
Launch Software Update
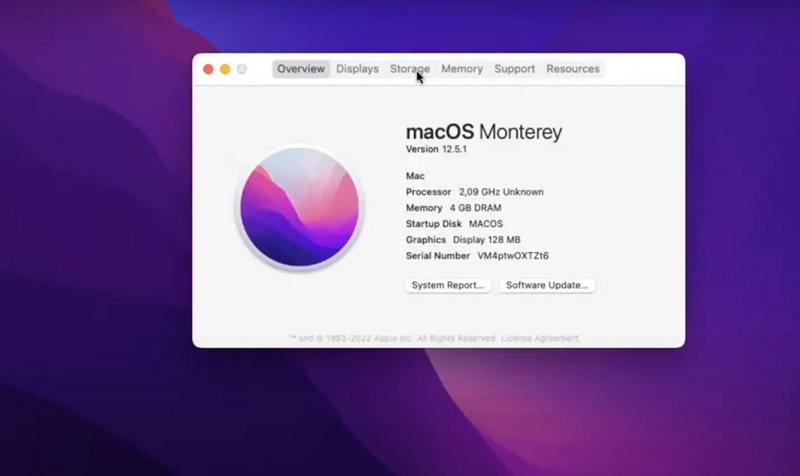pyautogui.click(x=546, y=285)
